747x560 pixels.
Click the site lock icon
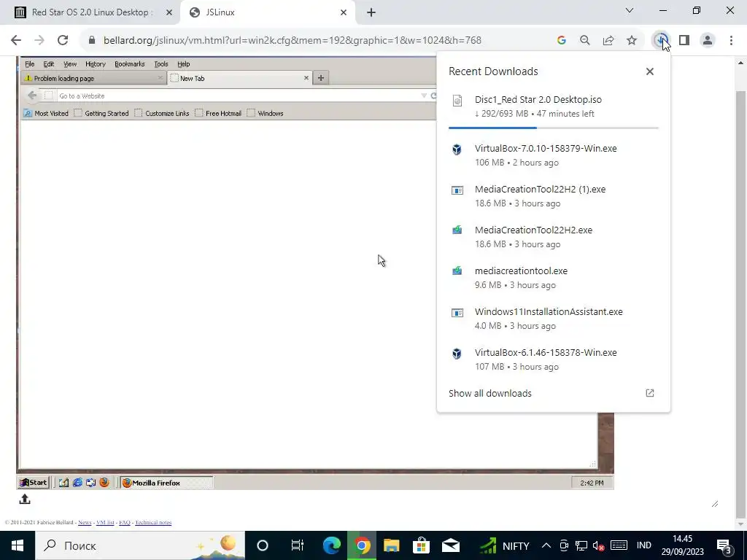pos(92,41)
